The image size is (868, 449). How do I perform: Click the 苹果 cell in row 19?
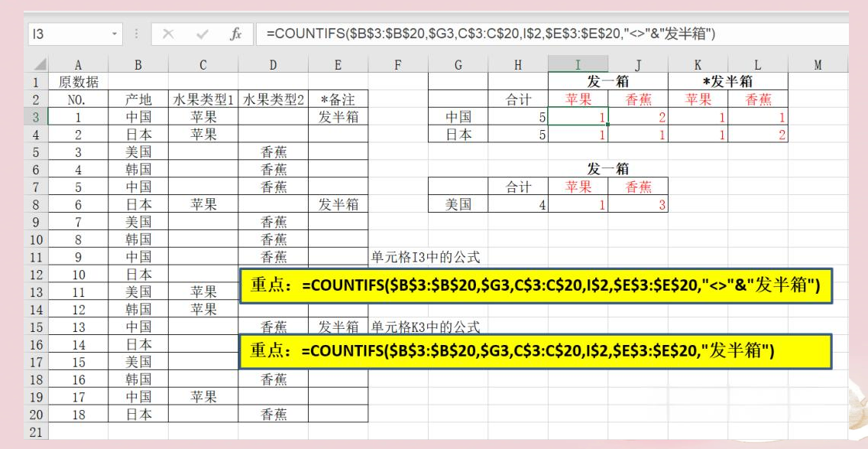[203, 397]
